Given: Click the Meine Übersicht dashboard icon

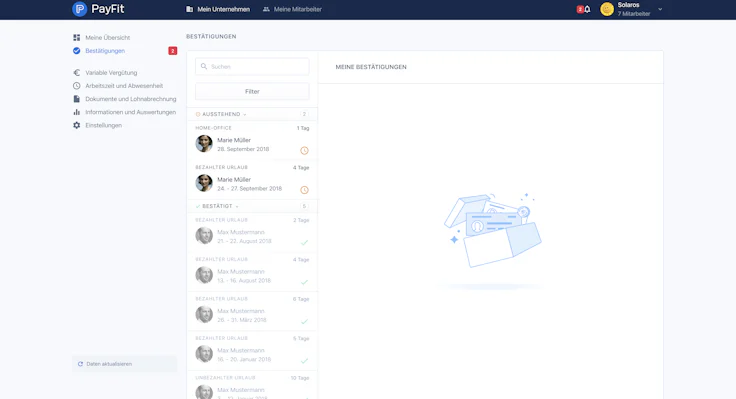Looking at the screenshot, I should point(77,38).
